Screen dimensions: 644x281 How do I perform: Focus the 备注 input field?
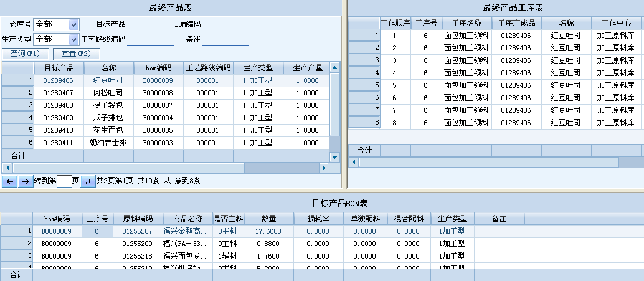click(x=225, y=40)
